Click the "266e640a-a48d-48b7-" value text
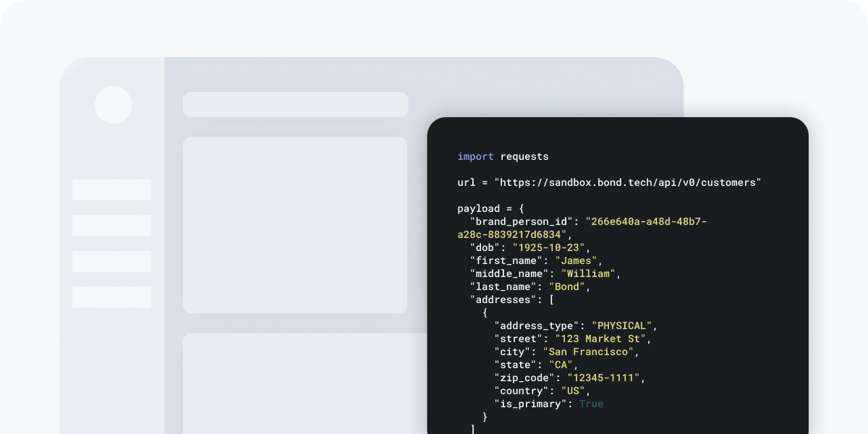The image size is (868, 434). tap(646, 221)
